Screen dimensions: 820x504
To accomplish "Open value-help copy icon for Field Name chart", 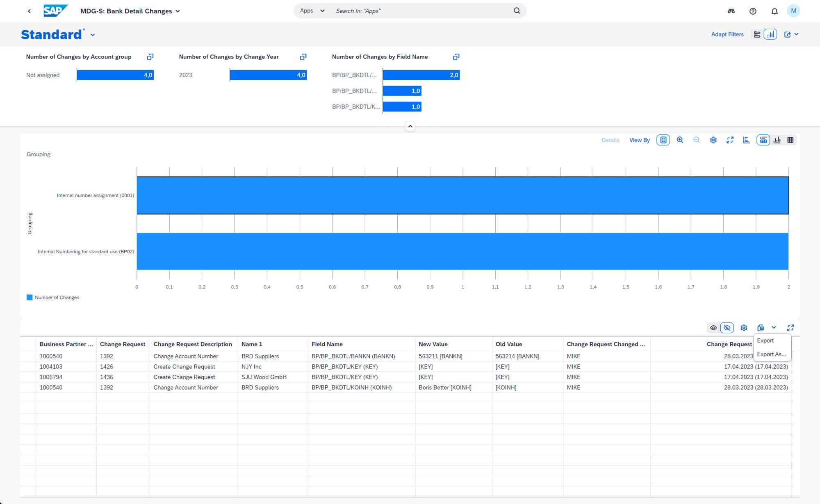I will [456, 57].
